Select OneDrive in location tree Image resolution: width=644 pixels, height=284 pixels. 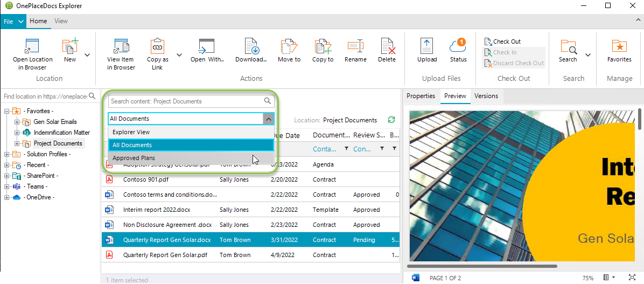click(39, 197)
